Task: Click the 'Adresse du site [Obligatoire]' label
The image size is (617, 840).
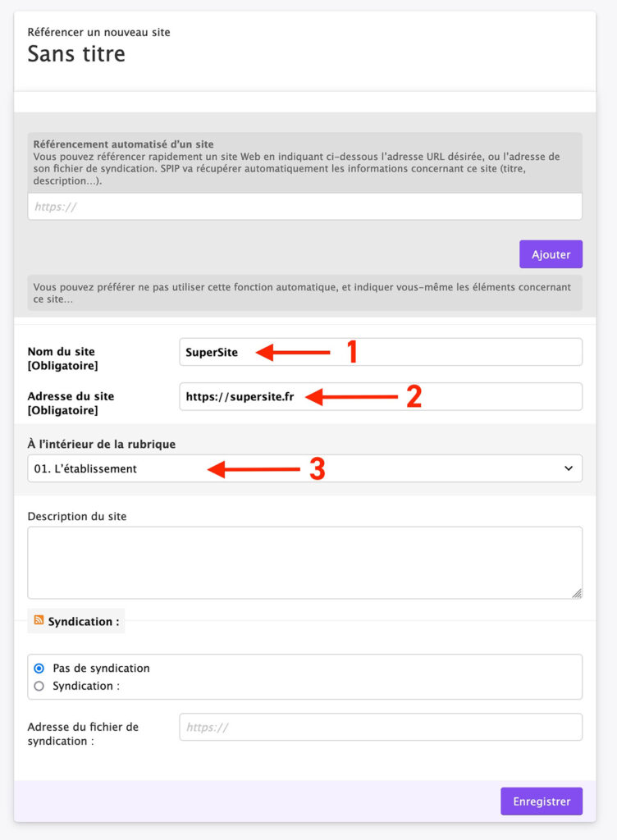Action: [x=71, y=403]
